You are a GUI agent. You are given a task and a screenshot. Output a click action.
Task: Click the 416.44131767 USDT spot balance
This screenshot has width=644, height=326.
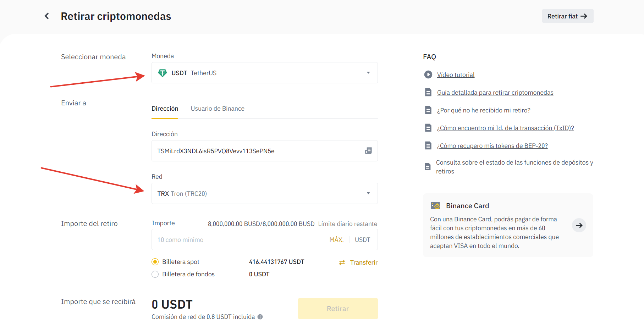(x=276, y=262)
